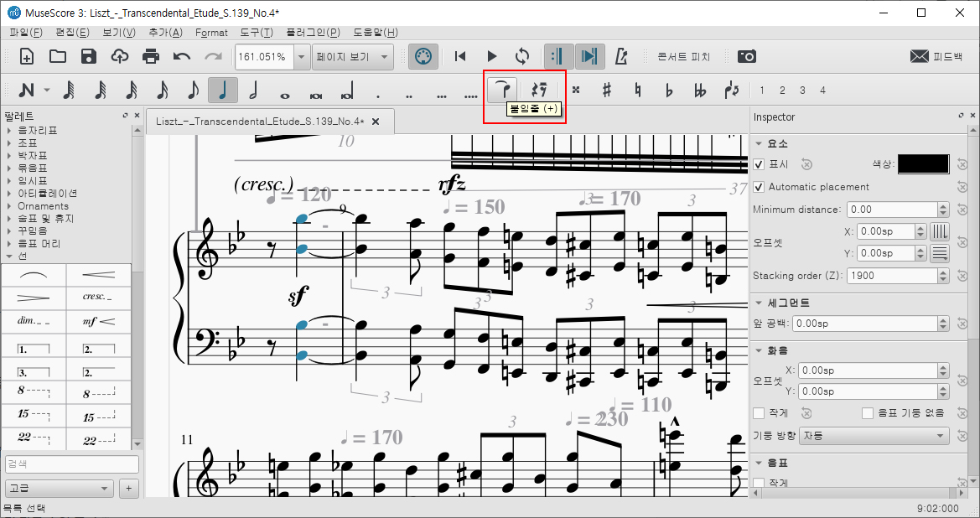
Task: Click the palette search field
Action: click(x=72, y=464)
